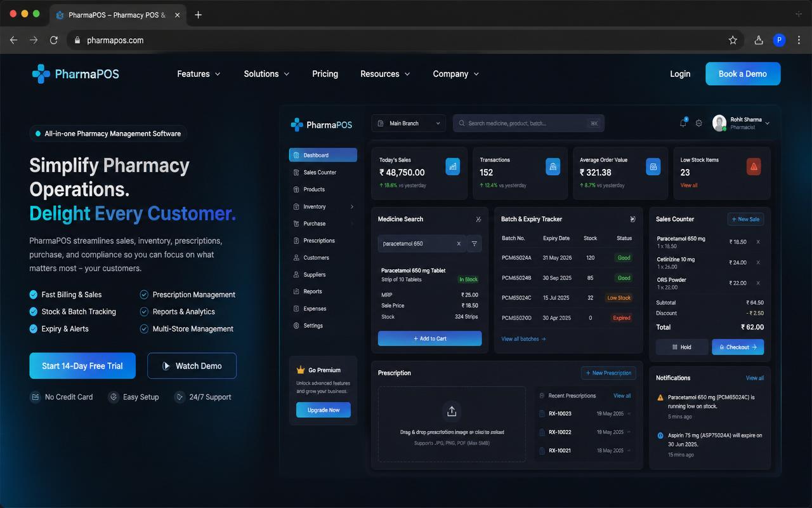The height and width of the screenshot is (508, 812).
Task: Open the notifications bell icon
Action: [x=683, y=123]
